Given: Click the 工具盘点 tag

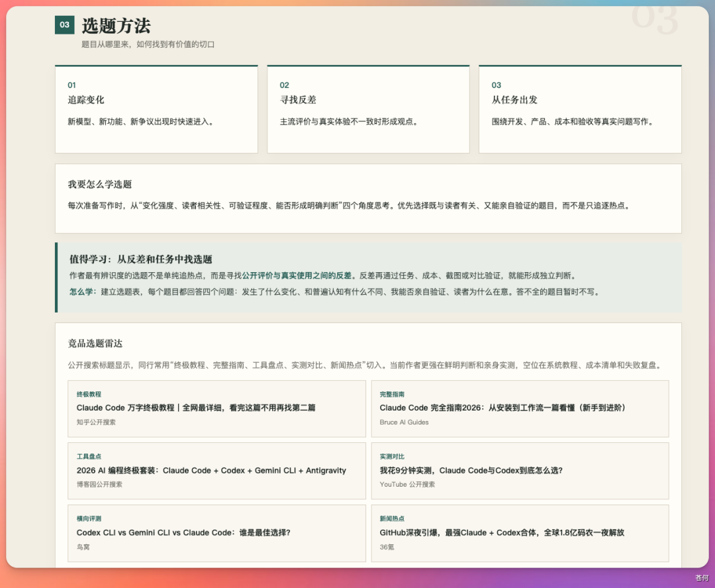Looking at the screenshot, I should coord(89,457).
